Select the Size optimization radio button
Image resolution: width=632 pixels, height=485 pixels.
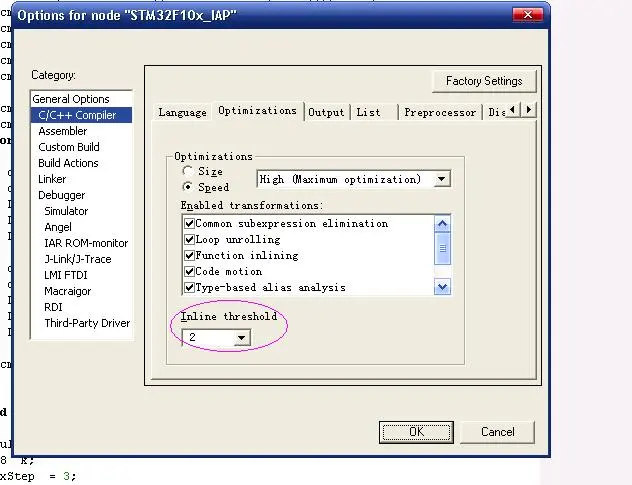pyautogui.click(x=187, y=171)
